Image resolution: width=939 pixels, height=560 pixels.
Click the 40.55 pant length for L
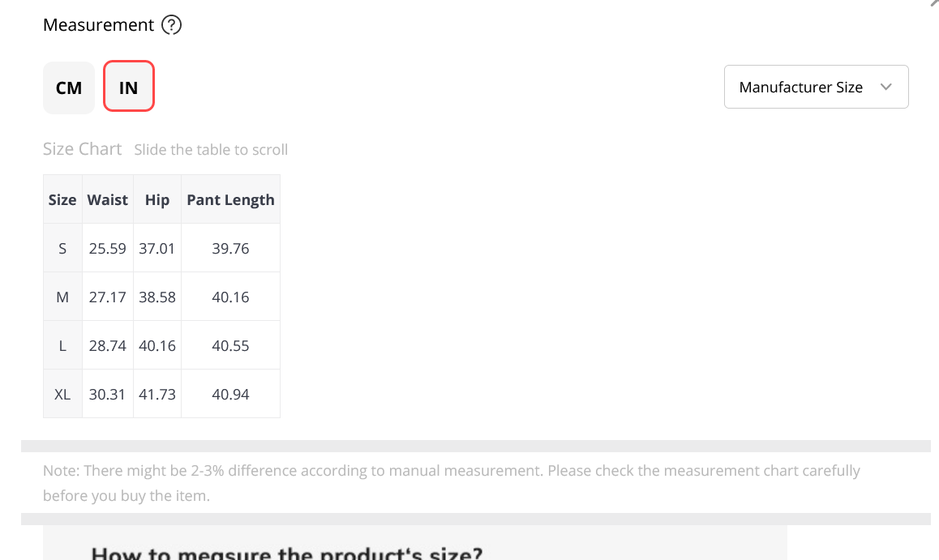point(230,346)
